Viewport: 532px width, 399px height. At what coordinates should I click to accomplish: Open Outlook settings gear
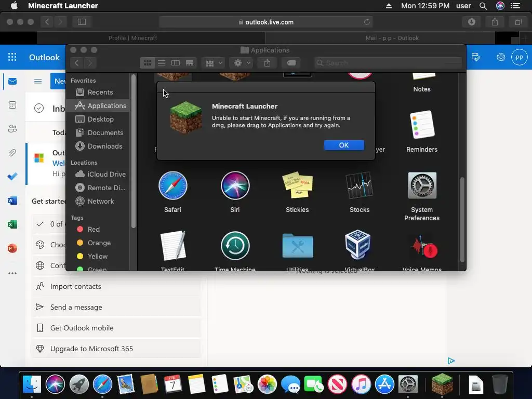(x=501, y=57)
